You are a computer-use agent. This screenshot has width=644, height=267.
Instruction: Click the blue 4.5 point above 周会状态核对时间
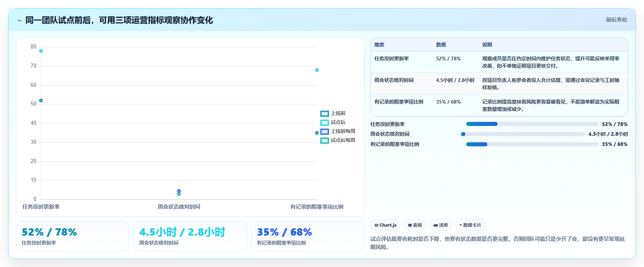pos(179,191)
